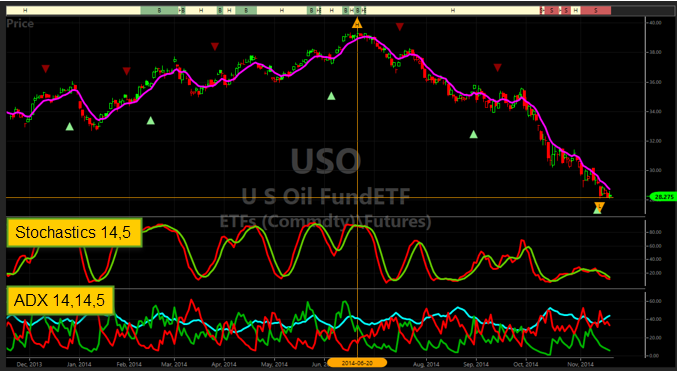The width and height of the screenshot is (677, 371).
Task: Click the green up-triangle below September 2014 candles
Action: click(474, 134)
